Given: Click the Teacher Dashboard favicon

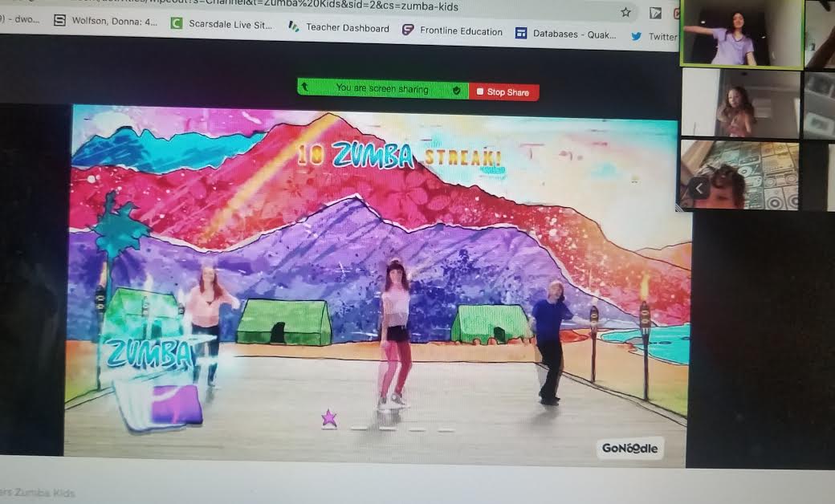Looking at the screenshot, I should [x=293, y=26].
